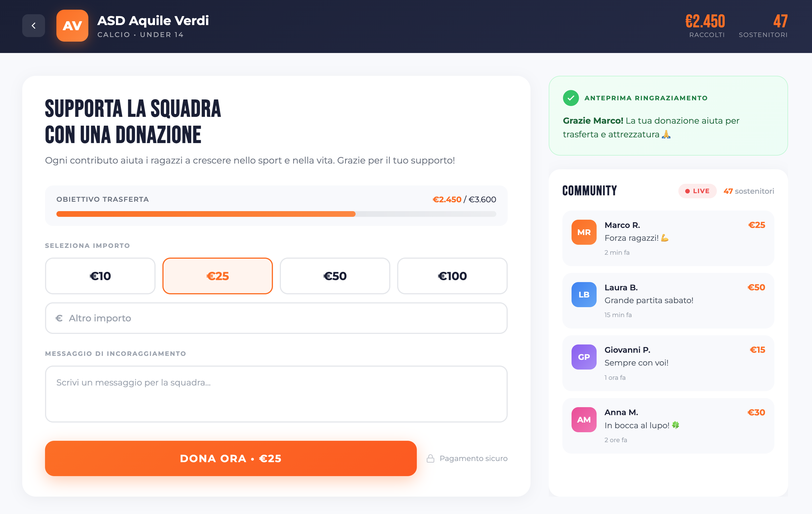The height and width of the screenshot is (514, 812).
Task: Click the padlock secure payment icon
Action: coord(430,458)
